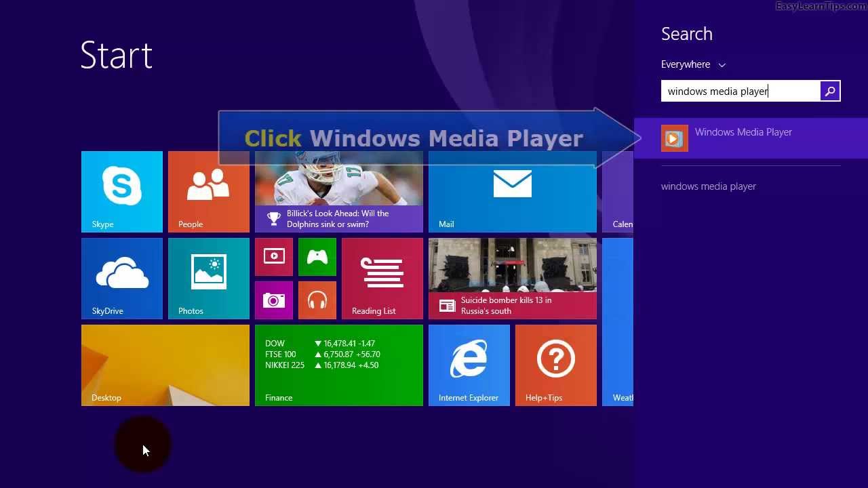Viewport: 868px width, 488px height.
Task: Open the Finance stock tile
Action: click(x=339, y=365)
